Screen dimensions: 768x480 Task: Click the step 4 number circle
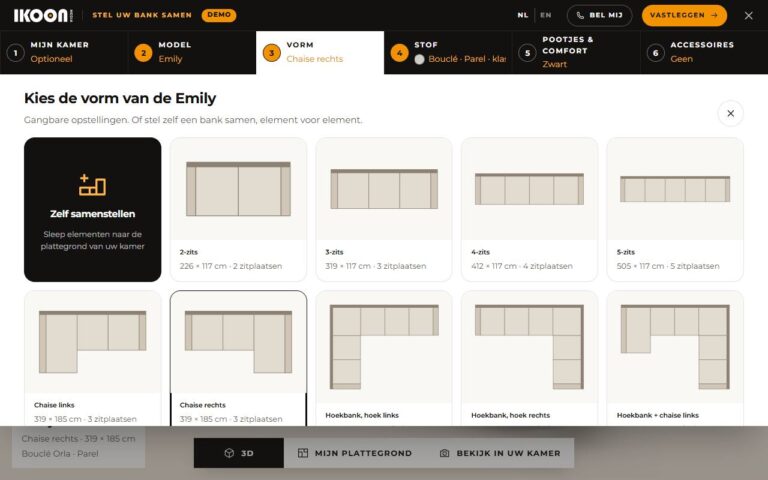tap(399, 53)
